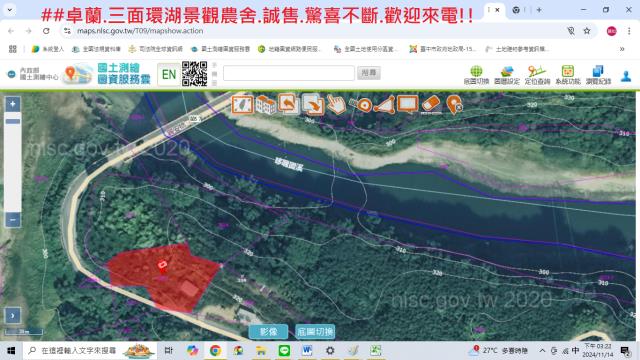Open the 定位查詢 location query menu

(537, 75)
